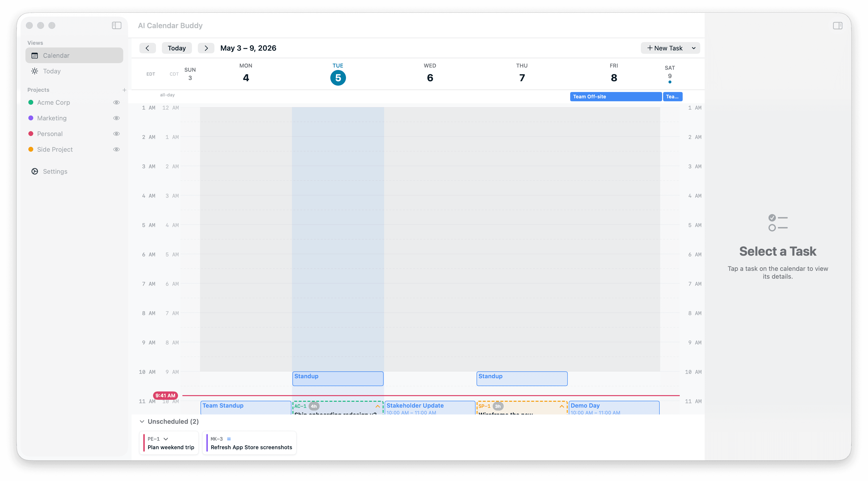Click the CDT timezone label
Image resolution: width=868 pixels, height=481 pixels.
tap(174, 74)
